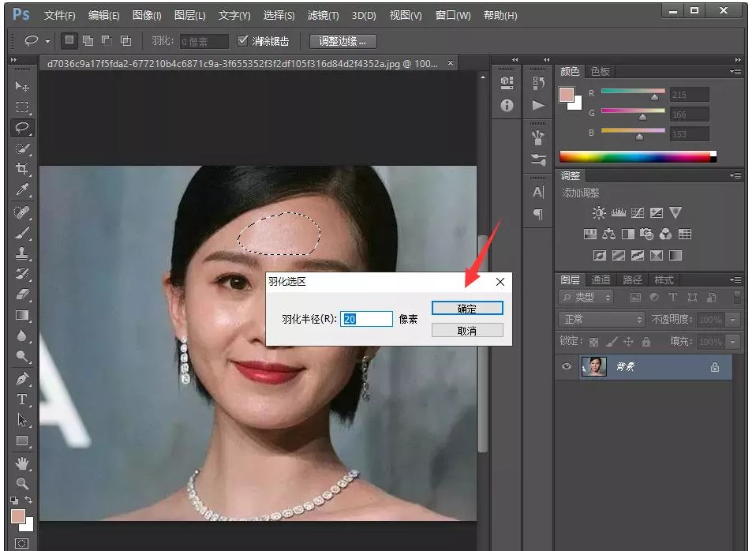756x551 pixels.
Task: Select the Crop tool
Action: [x=22, y=169]
